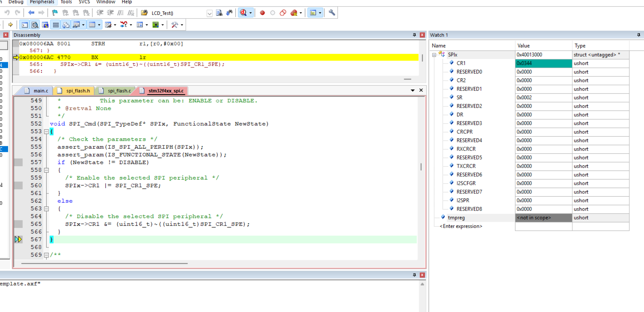Click the Insert/Remove Breakpoint red dot icon
This screenshot has width=644, height=312.
(x=262, y=13)
